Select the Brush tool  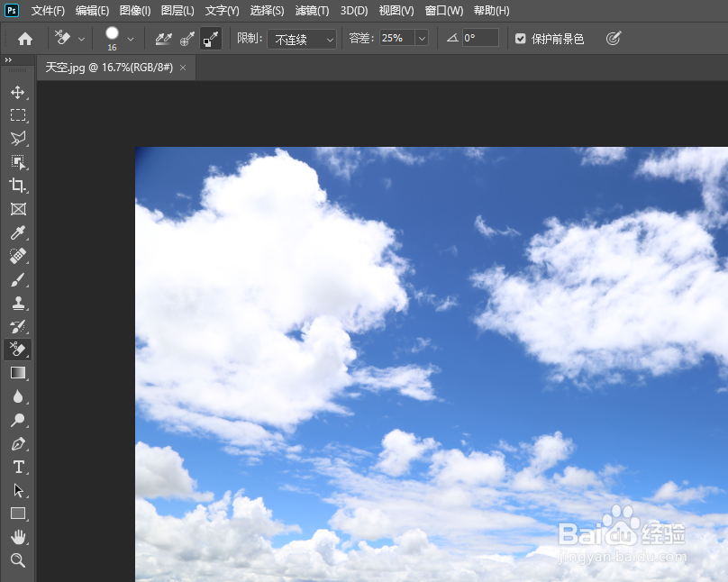pyautogui.click(x=18, y=279)
